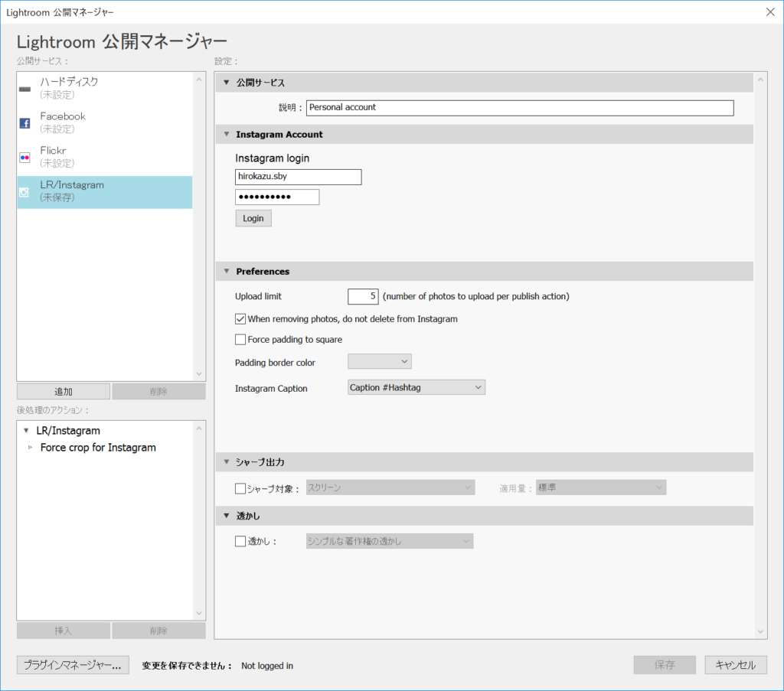
Task: Close the Lightroom publishing manager window
Action: click(770, 12)
